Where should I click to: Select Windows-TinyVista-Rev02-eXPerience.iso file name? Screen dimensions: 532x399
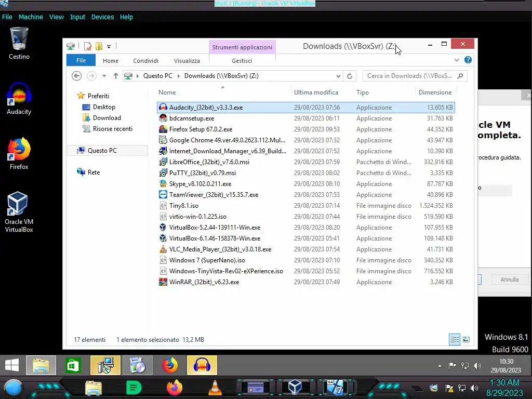click(226, 271)
